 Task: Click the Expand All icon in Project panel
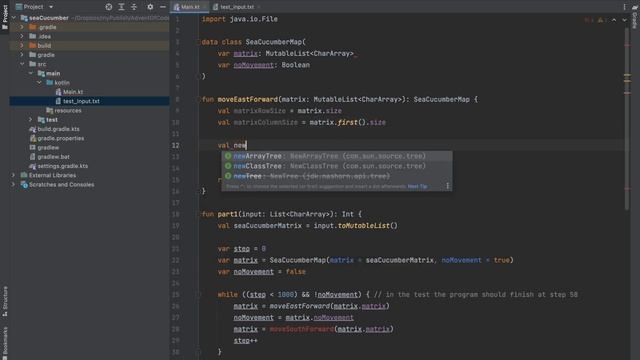(121, 7)
